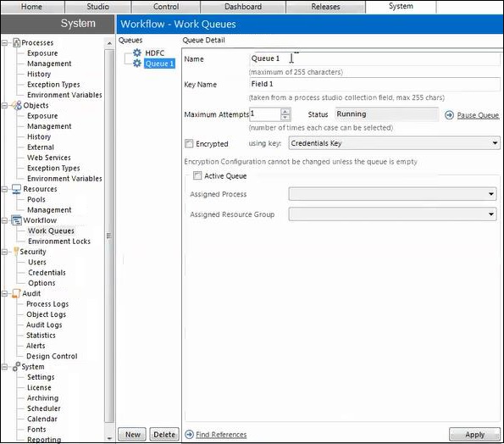504x444 pixels.
Task: Collapse the Security tree node
Action: pos(4,252)
